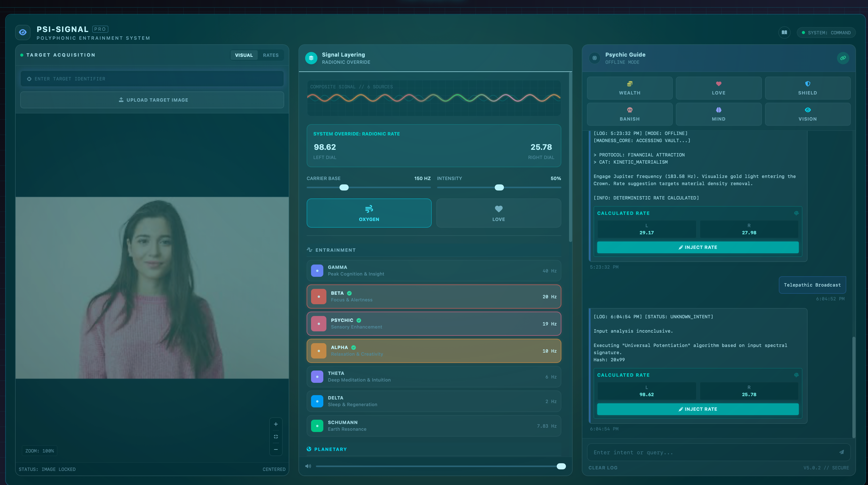Image resolution: width=868 pixels, height=485 pixels.
Task: Click the link icon in Psychic Guide
Action: pyautogui.click(x=843, y=58)
